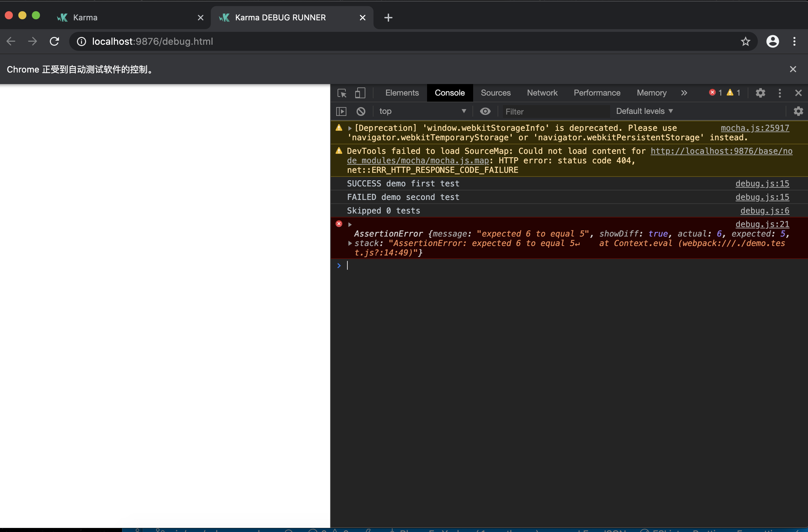Click the FAILED demo second test message

click(x=403, y=197)
